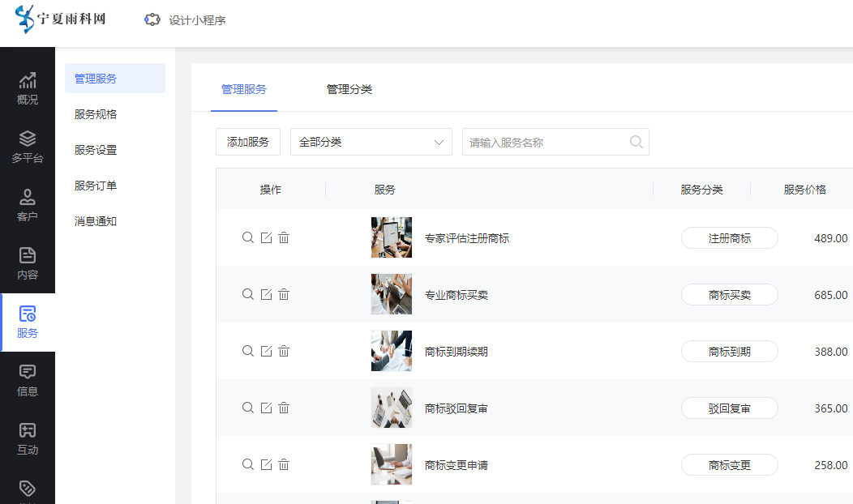
Task: Edit the 商标变更申请 service
Action: coord(266,464)
